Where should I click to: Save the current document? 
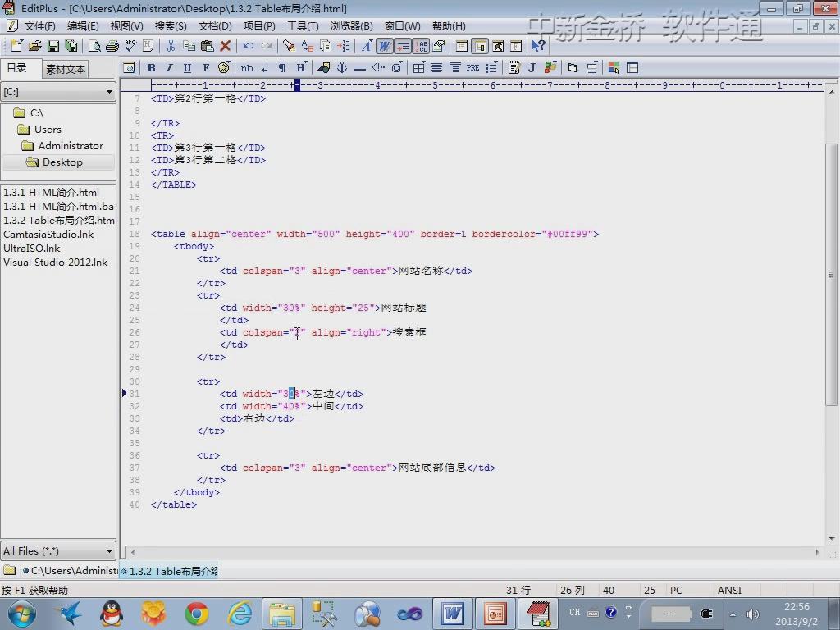tap(53, 46)
